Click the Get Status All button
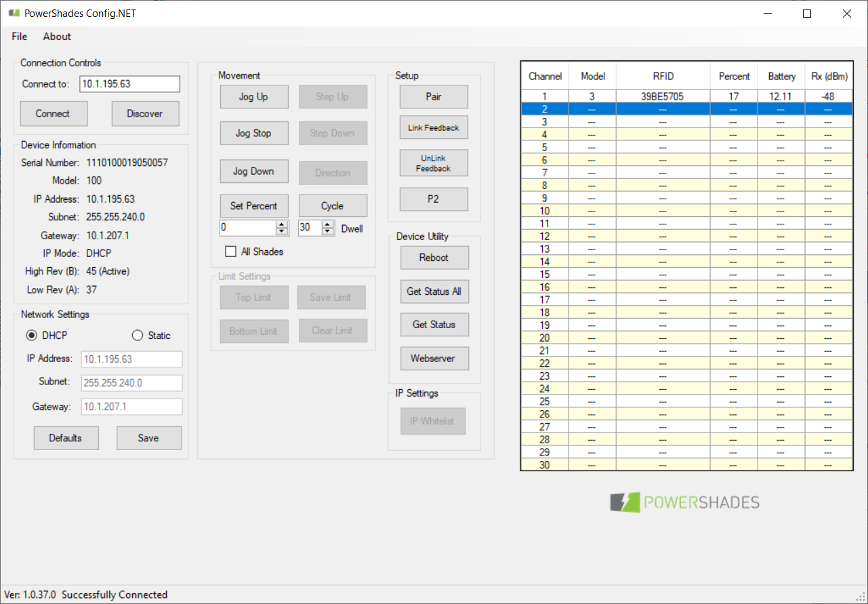Image resolution: width=868 pixels, height=604 pixels. click(x=434, y=291)
